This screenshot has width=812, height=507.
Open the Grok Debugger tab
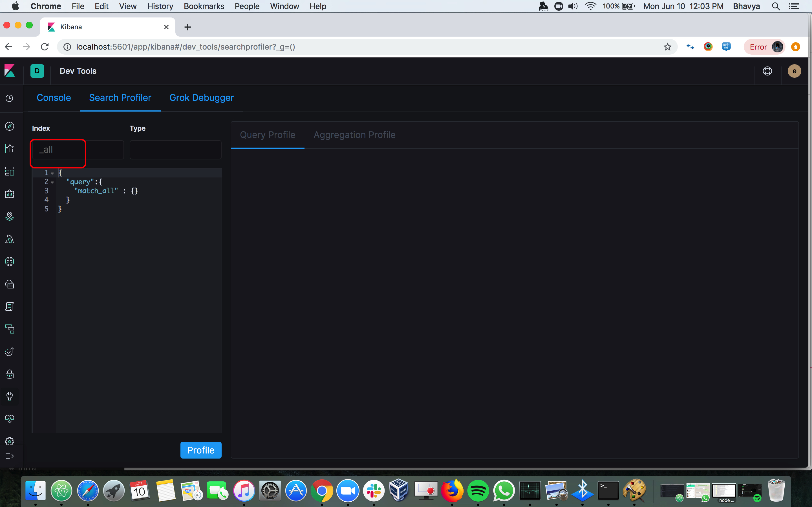(201, 97)
